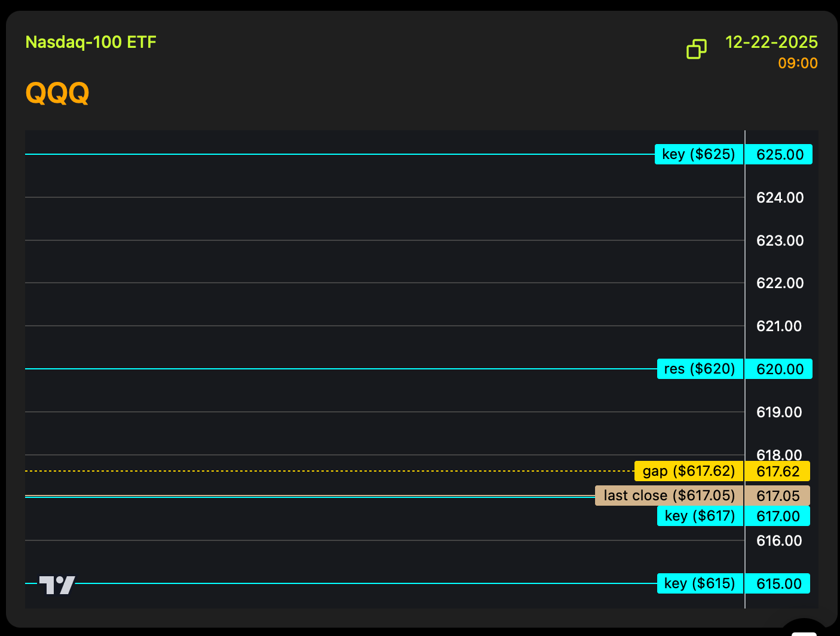Select the last close ($617.05) label
This screenshot has height=636, width=840.
pyautogui.click(x=669, y=496)
